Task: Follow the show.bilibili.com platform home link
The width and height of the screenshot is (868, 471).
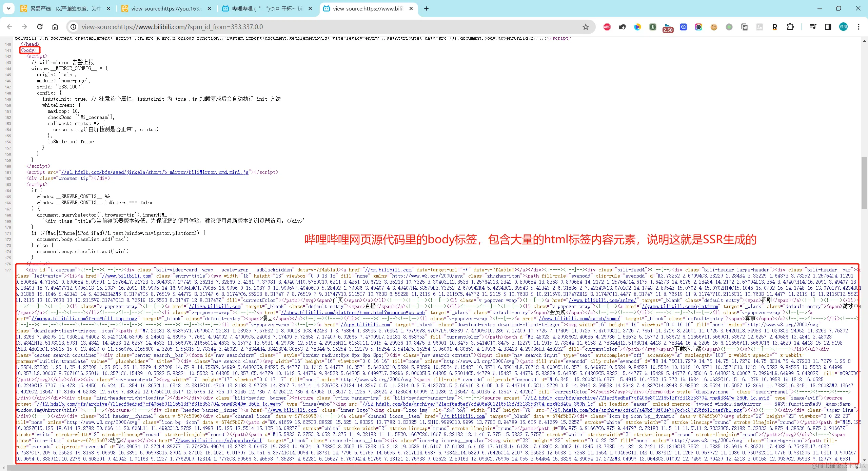Action: (353, 312)
